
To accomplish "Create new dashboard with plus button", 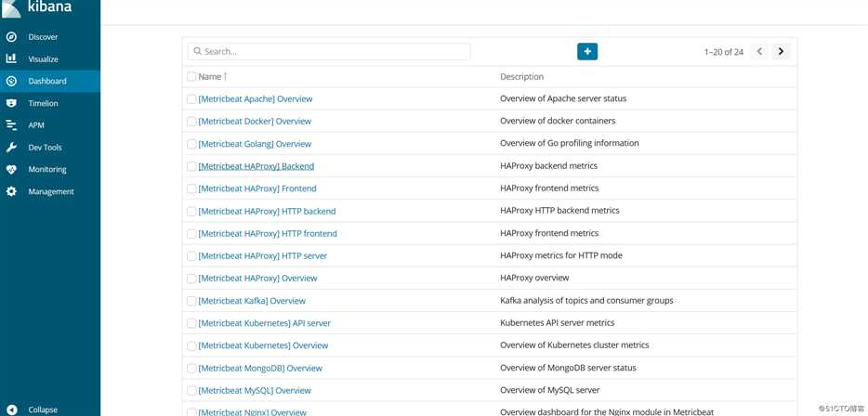I will pyautogui.click(x=587, y=51).
